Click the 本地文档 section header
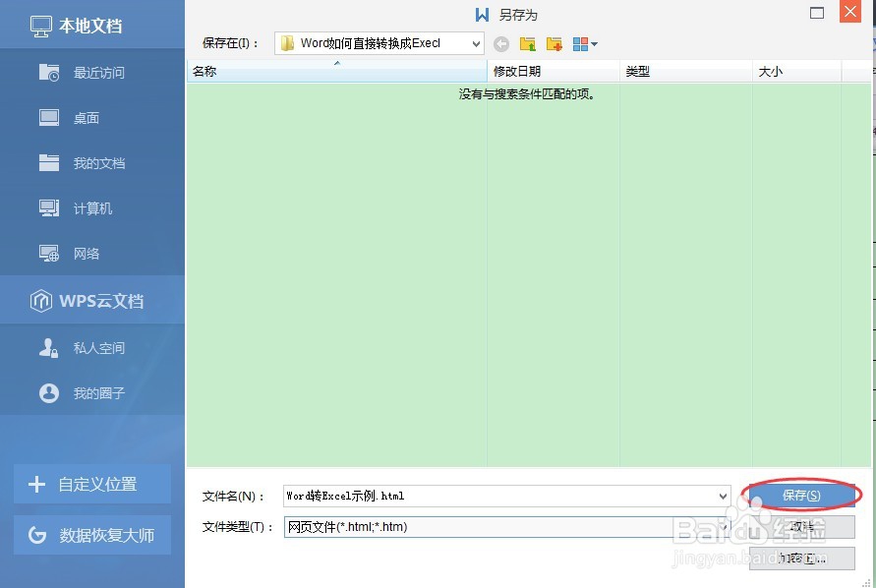This screenshot has width=876, height=588. (92, 26)
